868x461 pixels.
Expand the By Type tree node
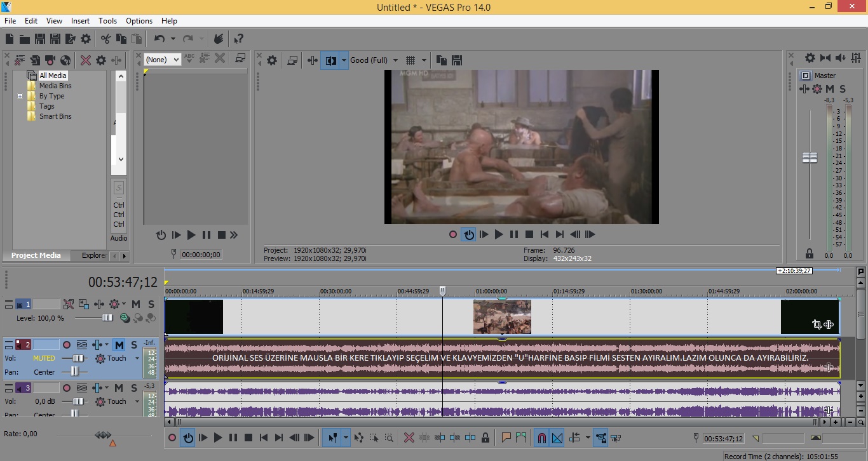20,97
